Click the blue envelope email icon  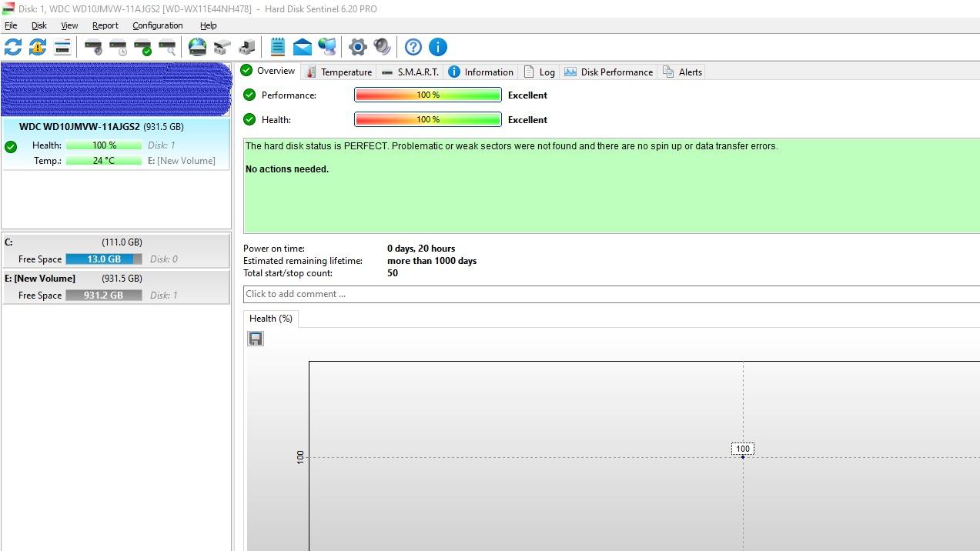(x=303, y=47)
